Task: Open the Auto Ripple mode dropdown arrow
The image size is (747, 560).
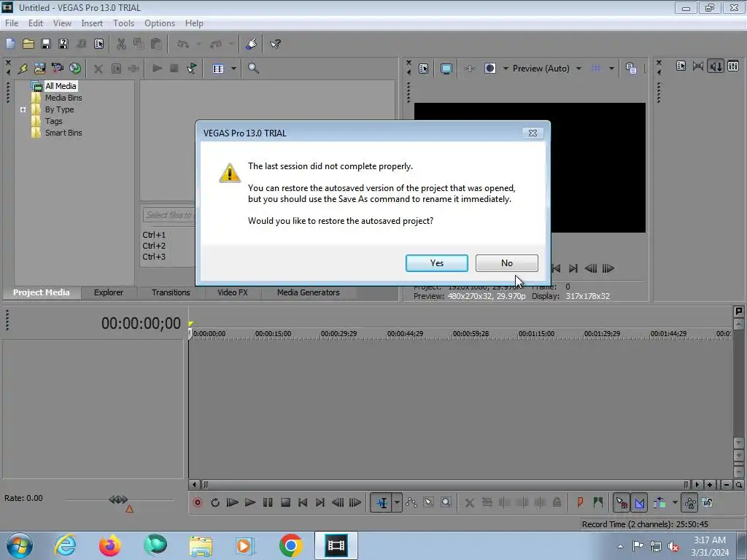Action: 675,502
